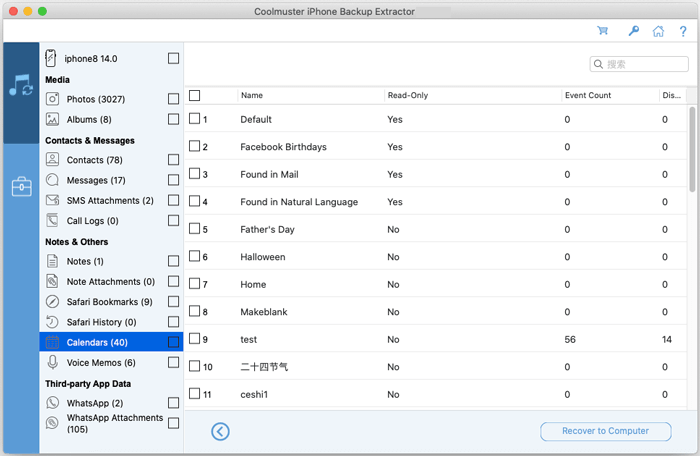
Task: Open Voice Memos (6) category
Action: pos(101,363)
